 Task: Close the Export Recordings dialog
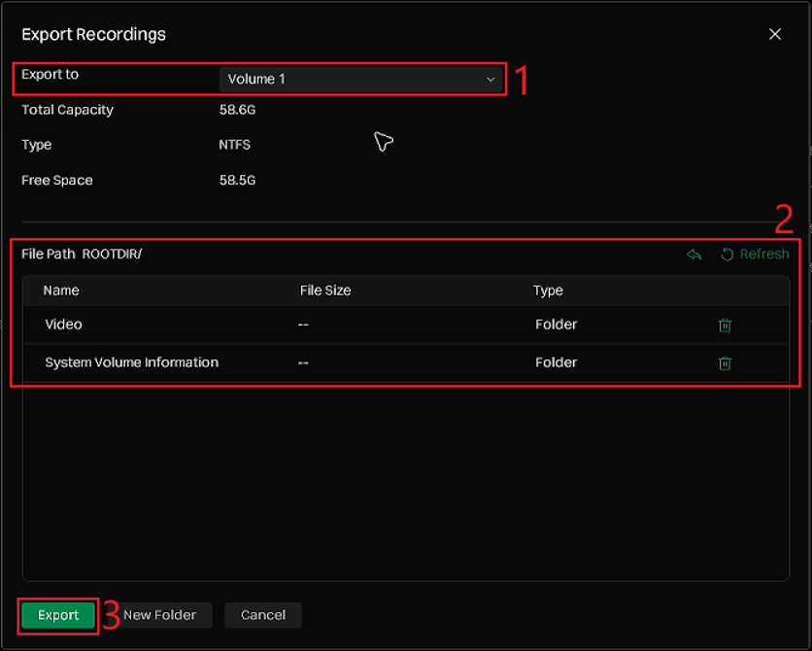pos(775,34)
